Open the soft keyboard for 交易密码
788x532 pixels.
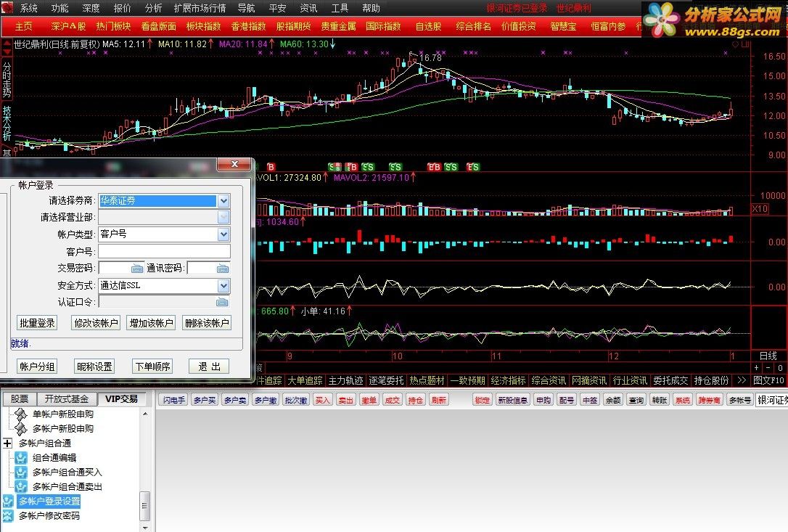point(137,269)
